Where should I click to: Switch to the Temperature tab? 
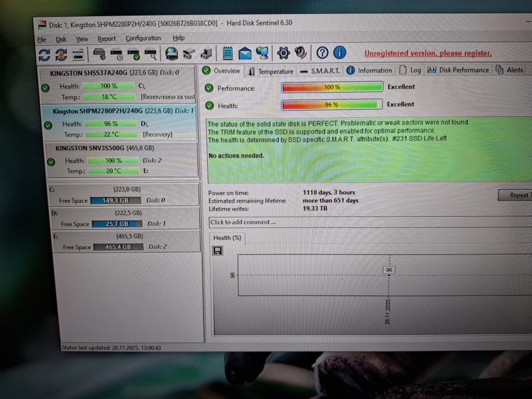click(271, 71)
